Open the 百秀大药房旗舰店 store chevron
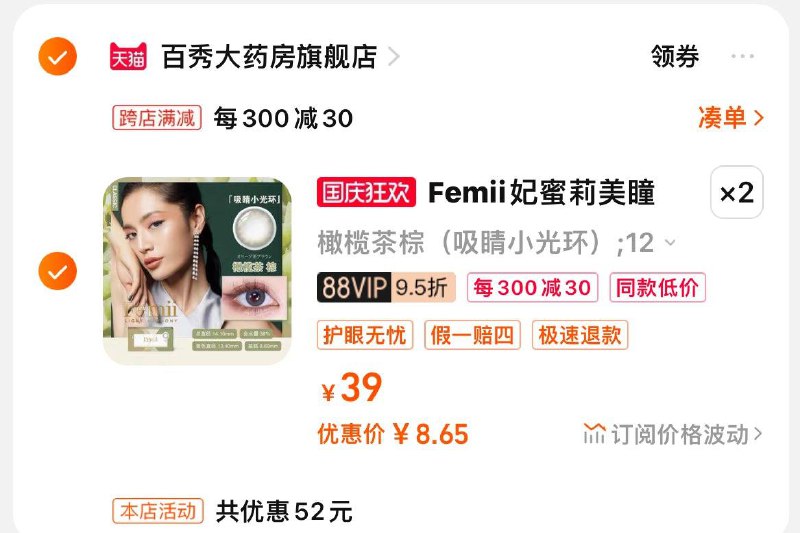 coord(393,56)
